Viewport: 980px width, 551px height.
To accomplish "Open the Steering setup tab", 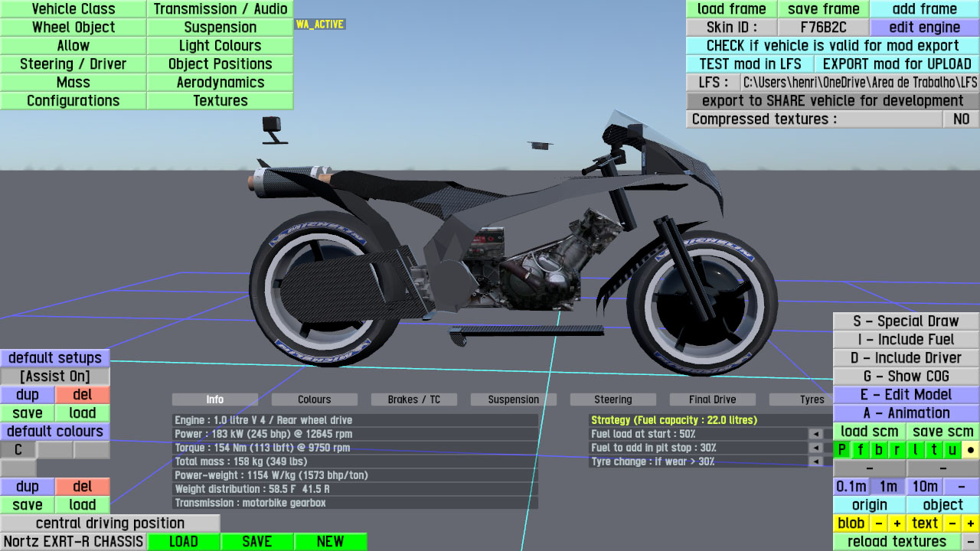I will coord(613,399).
